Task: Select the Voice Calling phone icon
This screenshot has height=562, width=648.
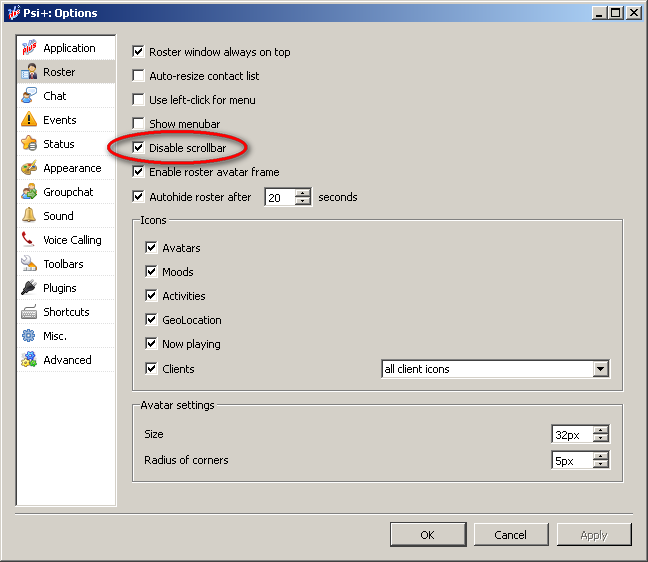Action: tap(29, 240)
